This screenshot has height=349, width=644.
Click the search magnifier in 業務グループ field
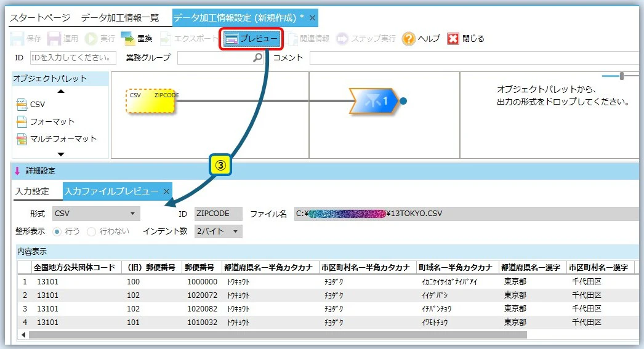coord(257,57)
